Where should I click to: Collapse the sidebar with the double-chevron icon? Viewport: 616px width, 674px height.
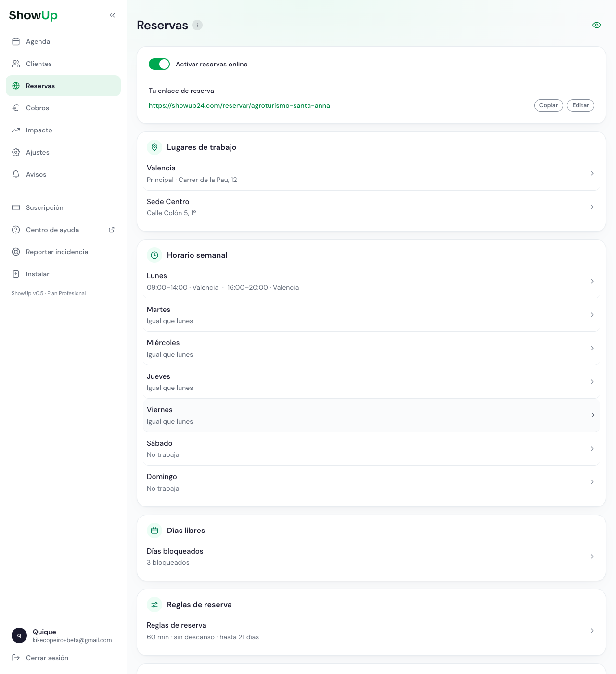click(x=112, y=15)
